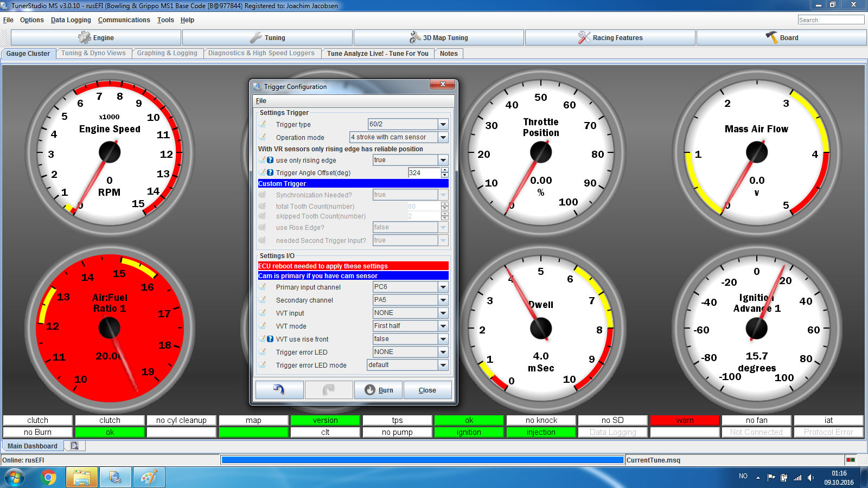Expand the Trigger type dropdown
The image size is (868, 488).
click(443, 124)
